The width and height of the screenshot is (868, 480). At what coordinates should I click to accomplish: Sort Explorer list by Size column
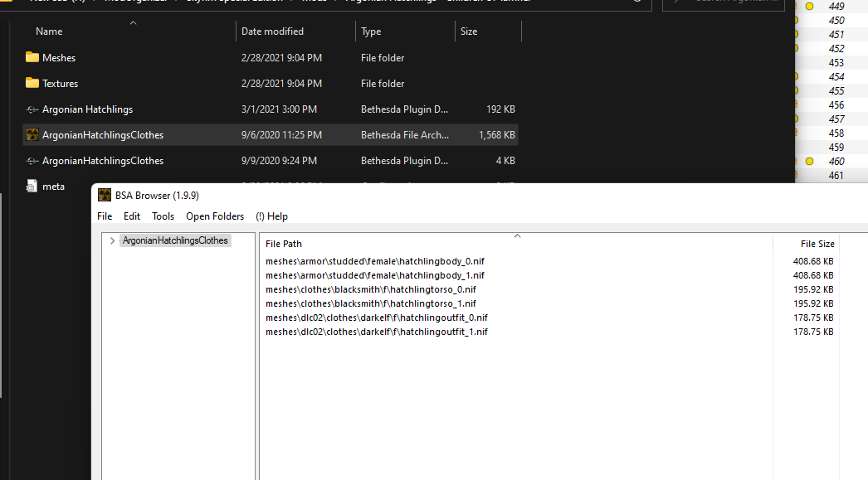point(469,32)
